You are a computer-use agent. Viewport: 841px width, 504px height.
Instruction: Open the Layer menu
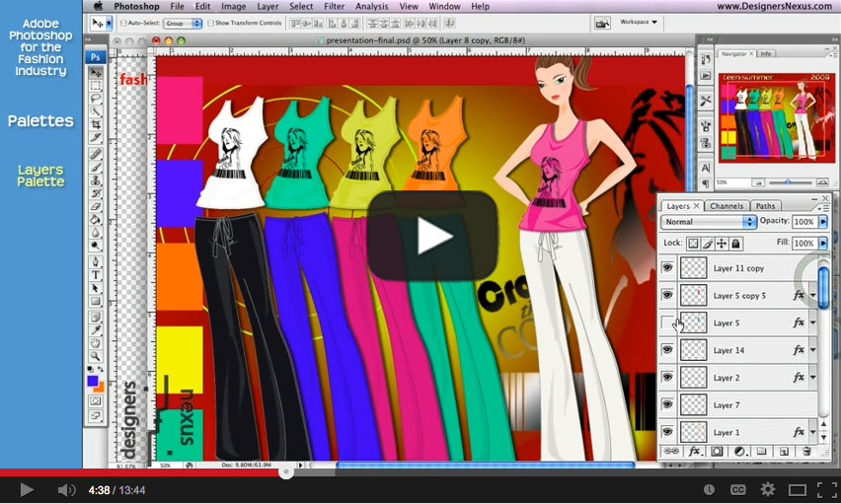tap(268, 7)
